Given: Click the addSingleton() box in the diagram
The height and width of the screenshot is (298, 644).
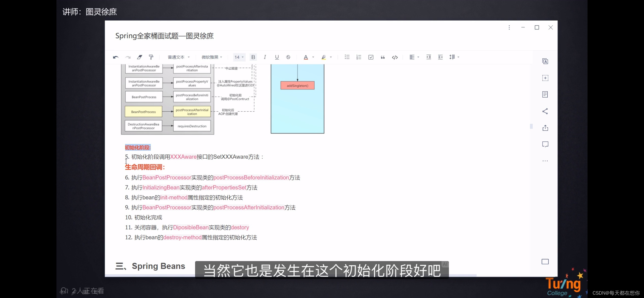Looking at the screenshot, I should (x=297, y=86).
